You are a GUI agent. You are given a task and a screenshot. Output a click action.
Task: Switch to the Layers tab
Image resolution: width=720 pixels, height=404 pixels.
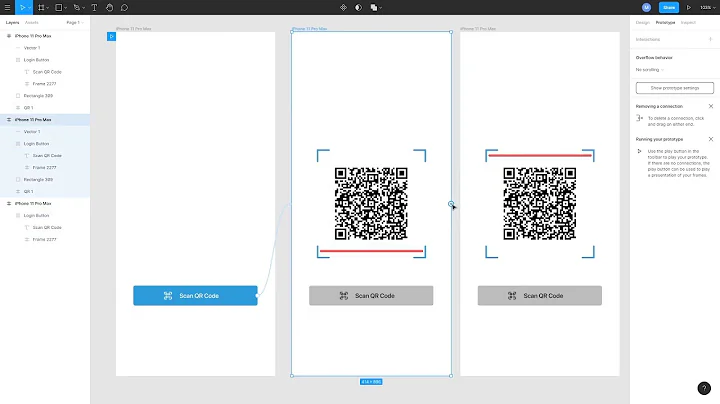(x=12, y=22)
